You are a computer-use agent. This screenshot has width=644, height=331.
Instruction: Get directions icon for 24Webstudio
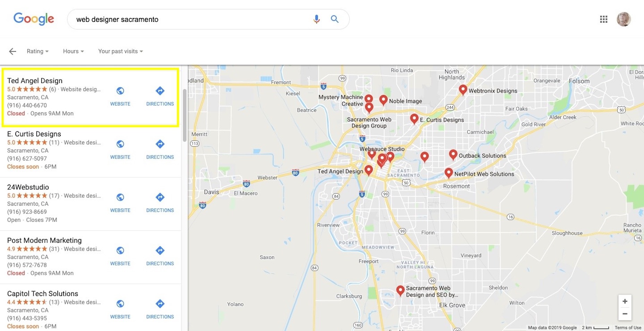(x=160, y=197)
